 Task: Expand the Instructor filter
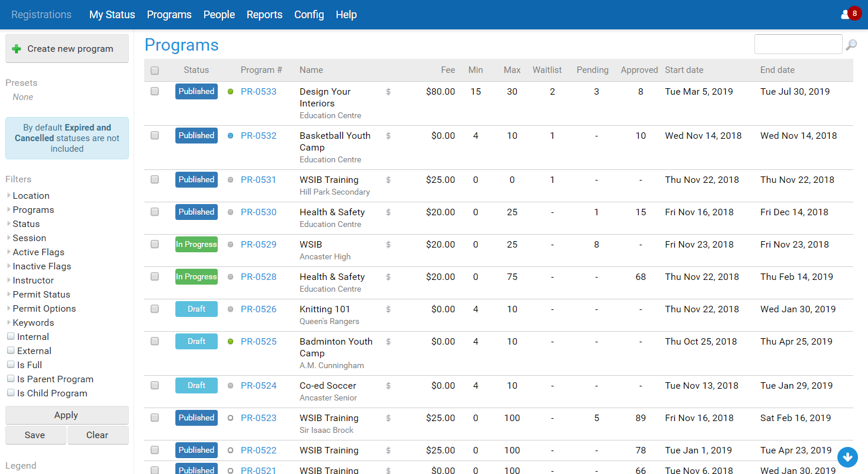(30, 281)
